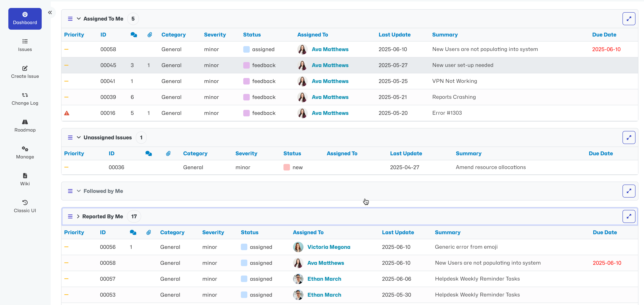Open the Ethan March link for issue 00057

click(324, 279)
